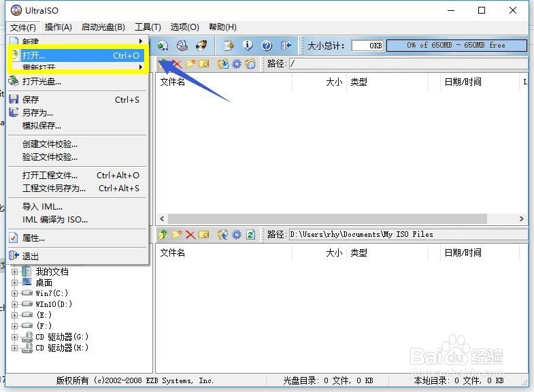534x392 pixels.
Task: Choose IML 编译为 ISO... menu entry
Action: click(77, 220)
